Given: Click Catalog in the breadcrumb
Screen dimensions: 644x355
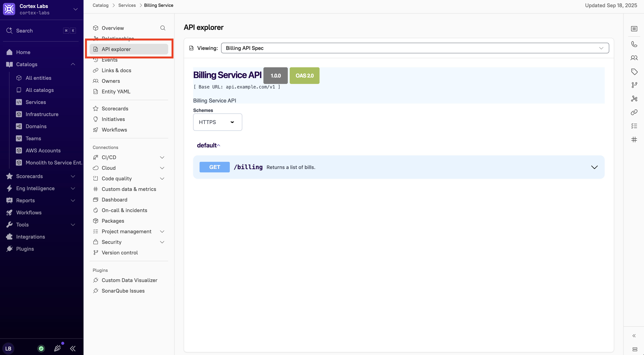Looking at the screenshot, I should pyautogui.click(x=101, y=5).
